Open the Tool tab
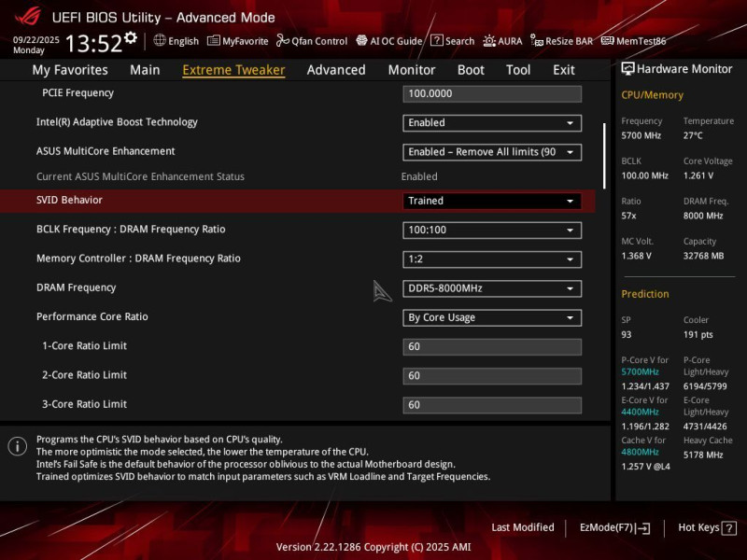747x560 pixels. coord(518,70)
